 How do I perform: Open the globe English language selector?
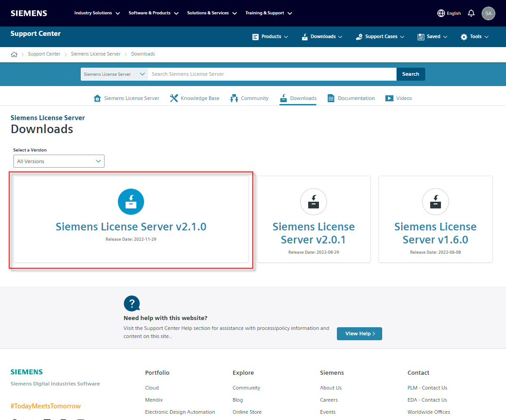click(441, 13)
